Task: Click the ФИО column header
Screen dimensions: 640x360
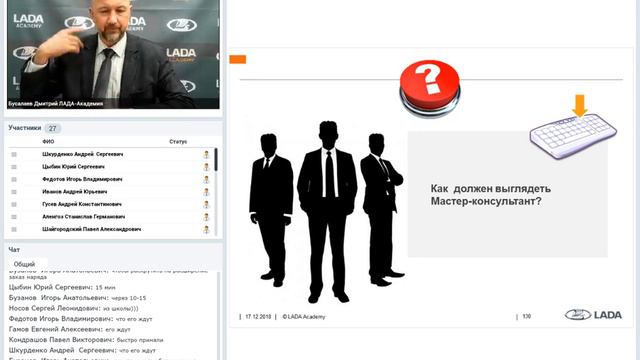Action: click(48, 142)
